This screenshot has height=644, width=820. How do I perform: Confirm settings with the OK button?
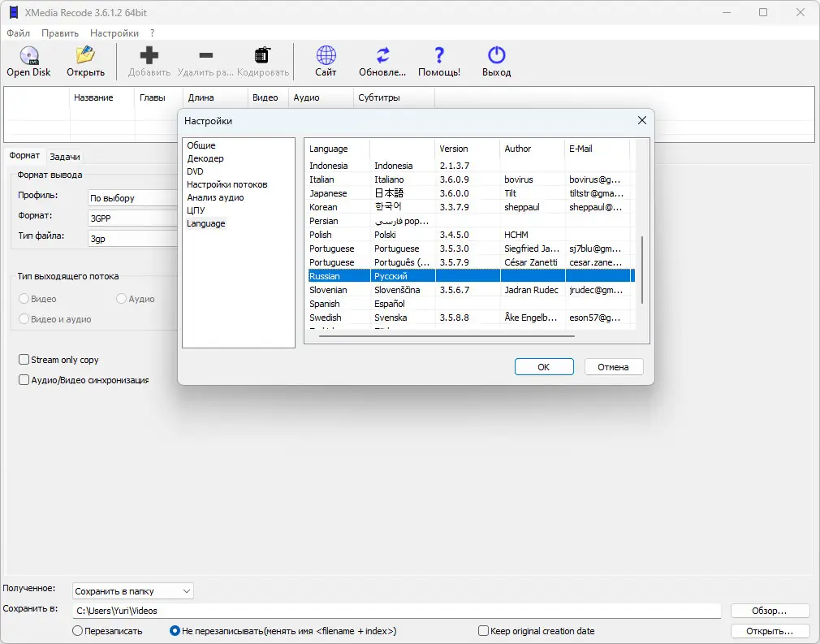544,367
